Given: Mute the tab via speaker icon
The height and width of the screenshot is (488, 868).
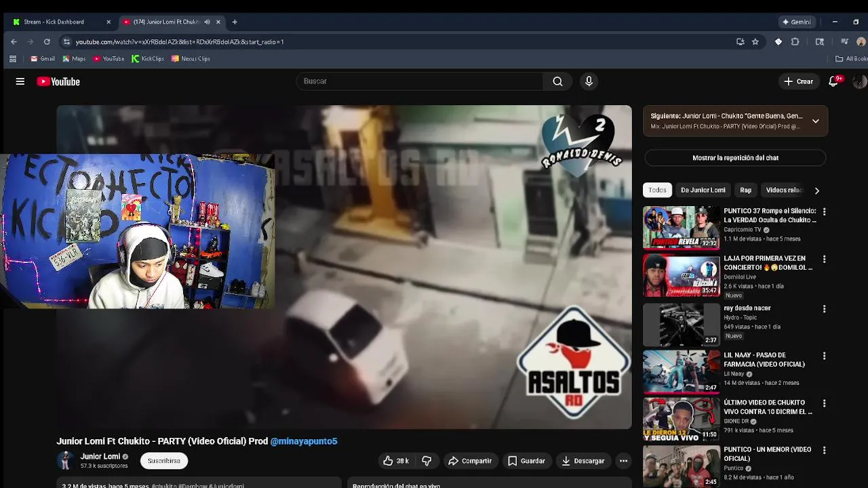Looking at the screenshot, I should click(207, 22).
